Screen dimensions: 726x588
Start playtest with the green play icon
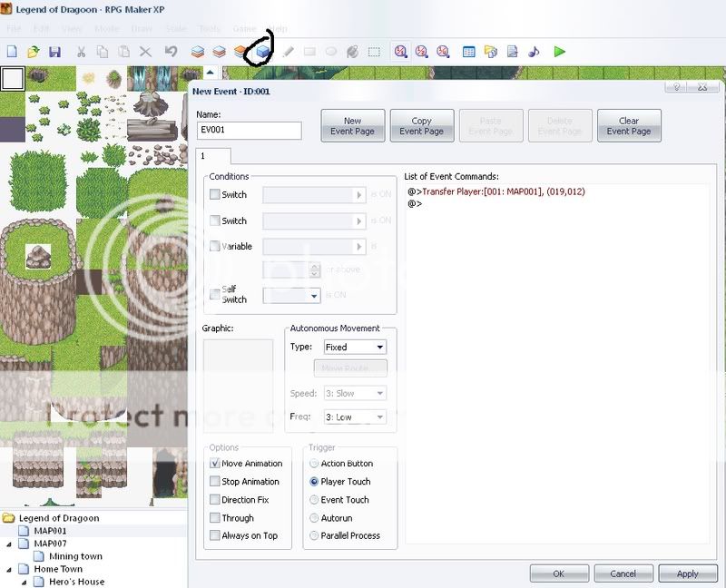[560, 52]
